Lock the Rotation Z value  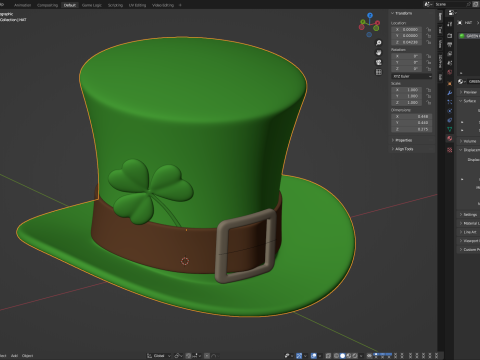[x=429, y=69]
